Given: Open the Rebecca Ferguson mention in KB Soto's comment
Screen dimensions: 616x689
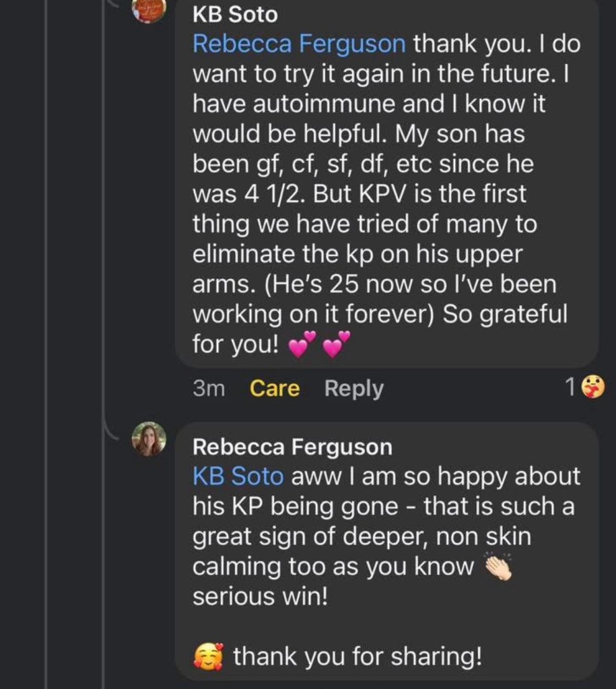Looking at the screenshot, I should tap(299, 44).
